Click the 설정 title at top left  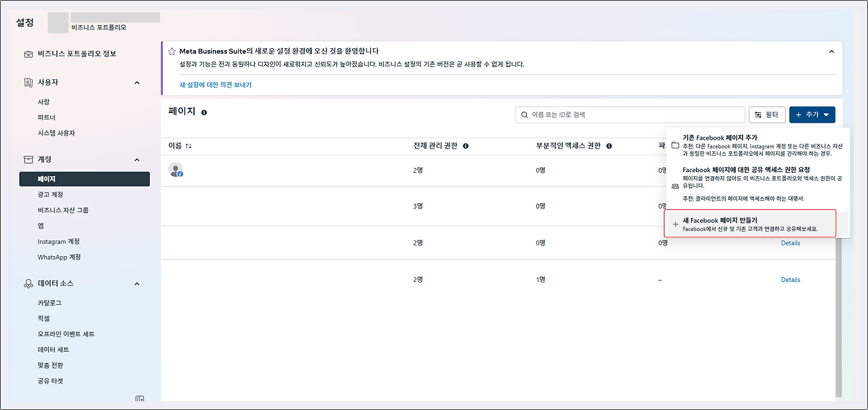(x=25, y=22)
